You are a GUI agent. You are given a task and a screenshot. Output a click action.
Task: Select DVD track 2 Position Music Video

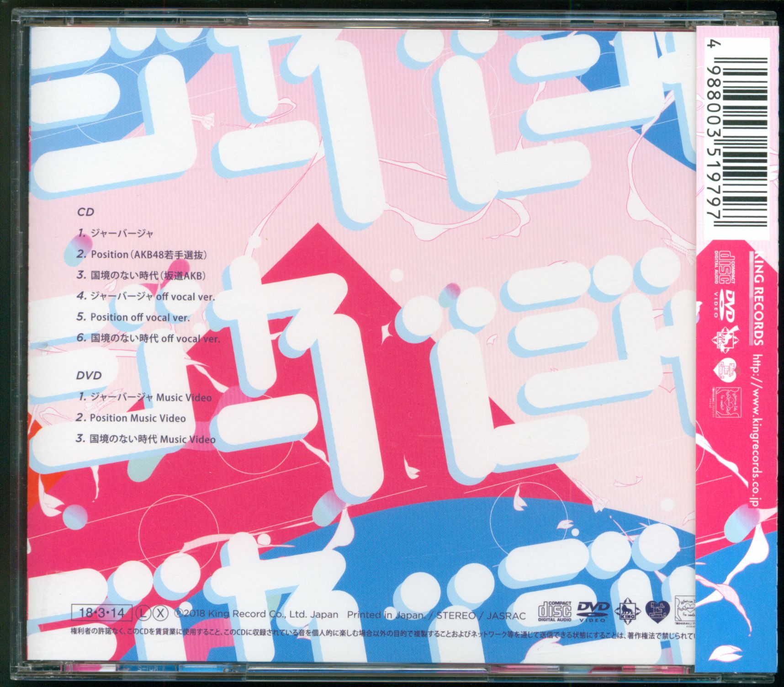pos(131,418)
